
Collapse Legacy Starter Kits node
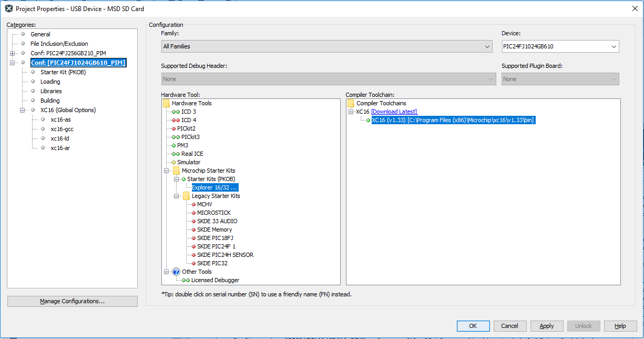coord(177,196)
